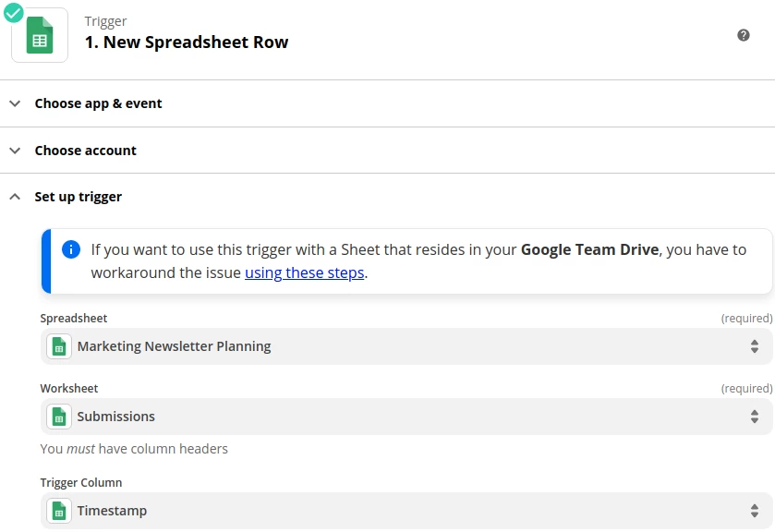
Task: Open the Spreadsheet dropdown arrows
Action: click(755, 346)
